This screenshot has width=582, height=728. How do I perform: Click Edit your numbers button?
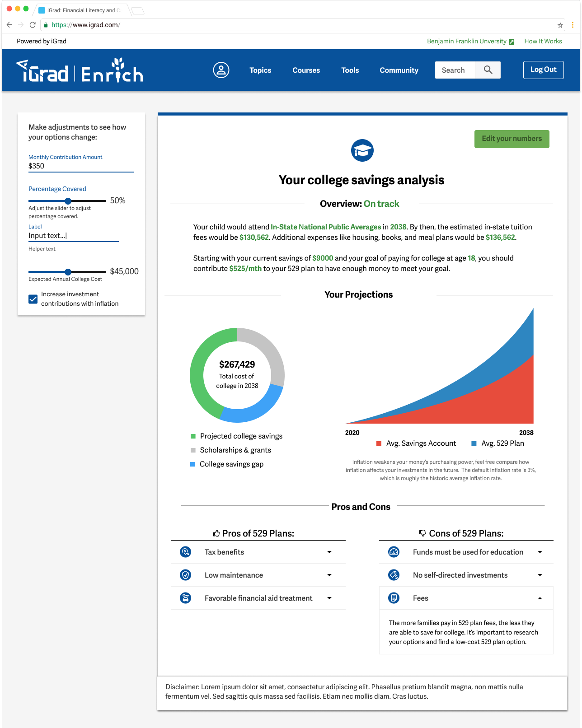point(512,139)
